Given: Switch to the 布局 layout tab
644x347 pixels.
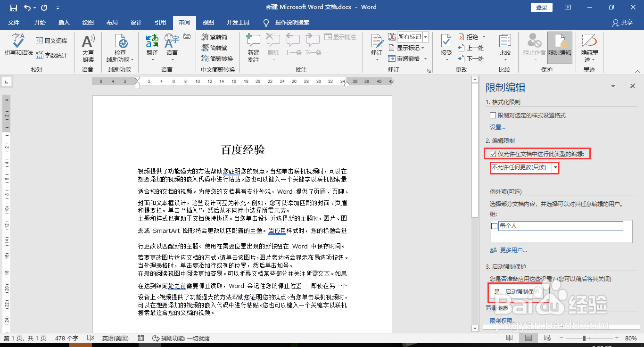Looking at the screenshot, I should point(112,22).
